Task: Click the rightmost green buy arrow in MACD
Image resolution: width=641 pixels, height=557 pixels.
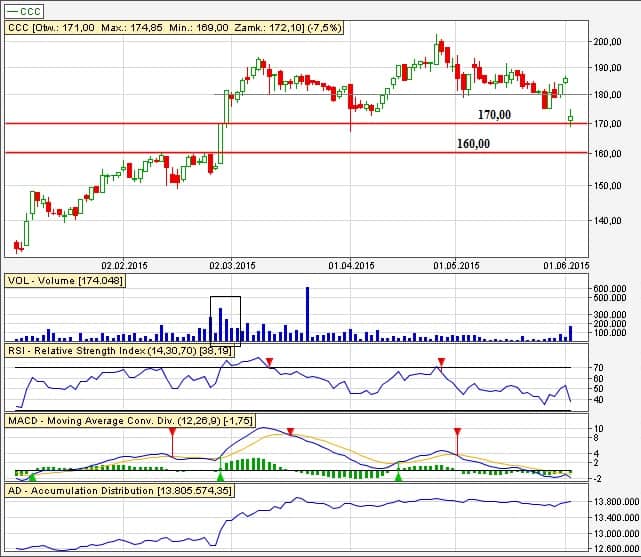Action: [398, 477]
